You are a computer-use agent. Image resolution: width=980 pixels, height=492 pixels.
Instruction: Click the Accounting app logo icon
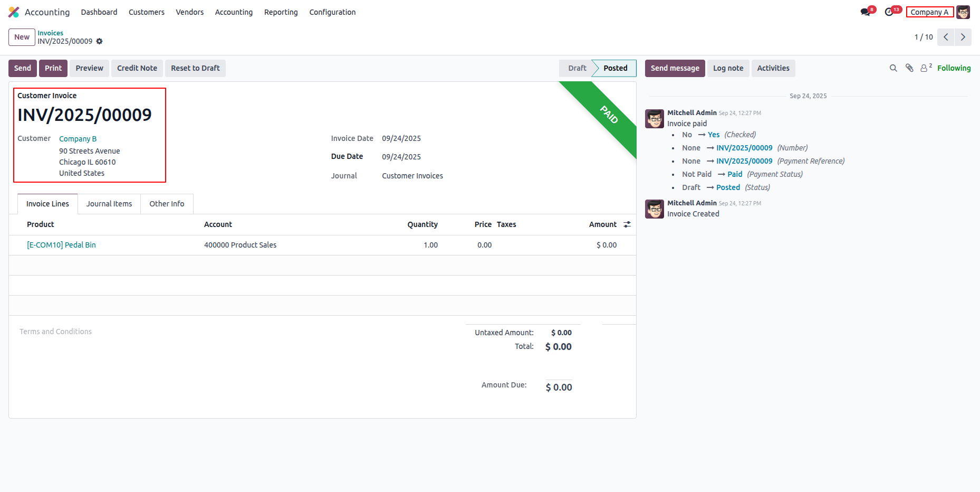point(13,12)
